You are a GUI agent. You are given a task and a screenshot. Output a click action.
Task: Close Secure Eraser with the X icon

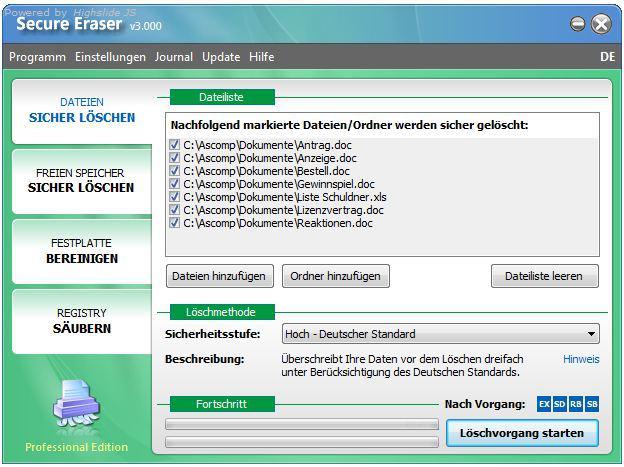coord(600,24)
